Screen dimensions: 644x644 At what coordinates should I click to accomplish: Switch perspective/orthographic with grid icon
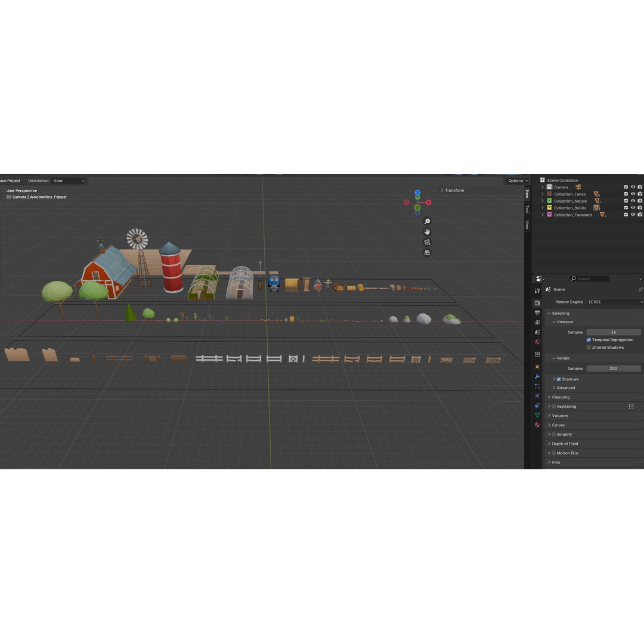click(427, 252)
